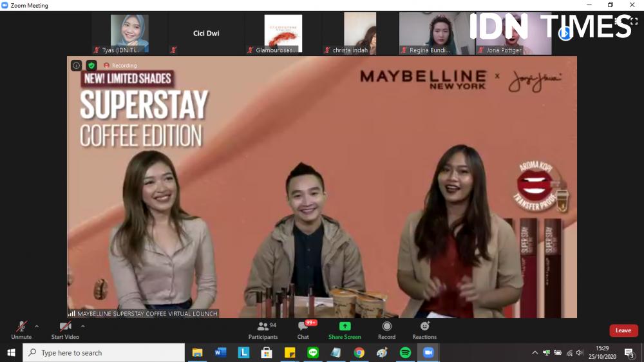Viewport: 644px width, 362px height.
Task: Open Google Chrome from taskbar
Action: (x=359, y=352)
